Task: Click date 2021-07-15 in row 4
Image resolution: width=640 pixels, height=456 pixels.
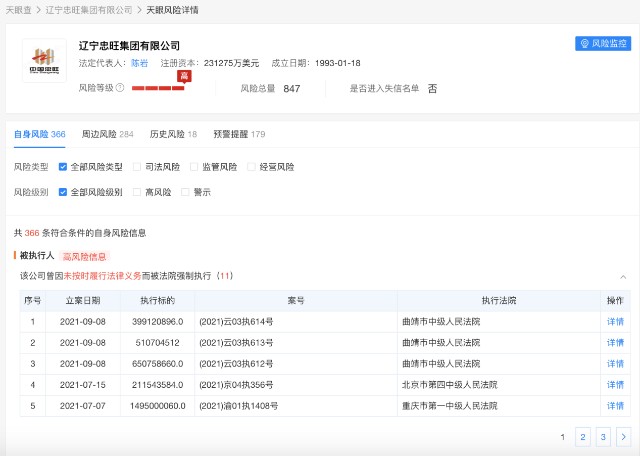Action: click(x=83, y=385)
